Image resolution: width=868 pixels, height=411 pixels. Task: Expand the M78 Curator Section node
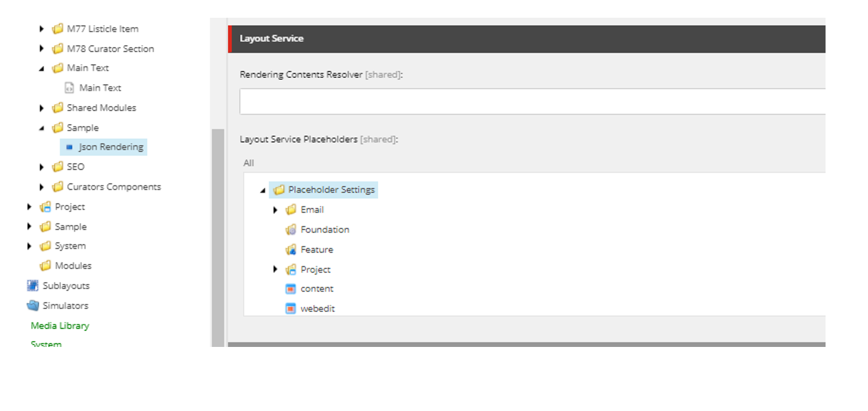point(41,48)
